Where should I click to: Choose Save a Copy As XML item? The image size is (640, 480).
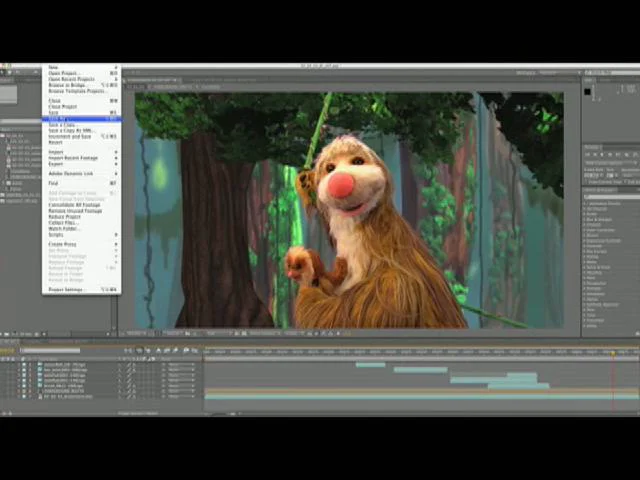click(x=82, y=131)
